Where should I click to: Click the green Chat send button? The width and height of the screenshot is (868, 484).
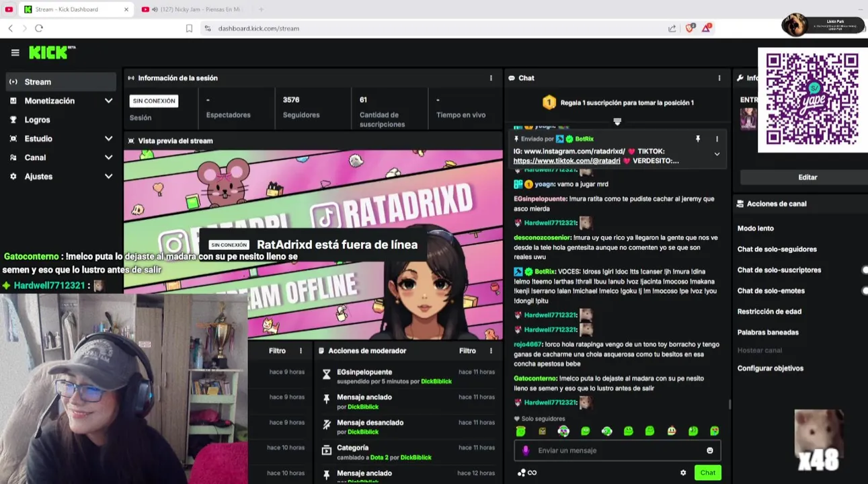pos(708,473)
